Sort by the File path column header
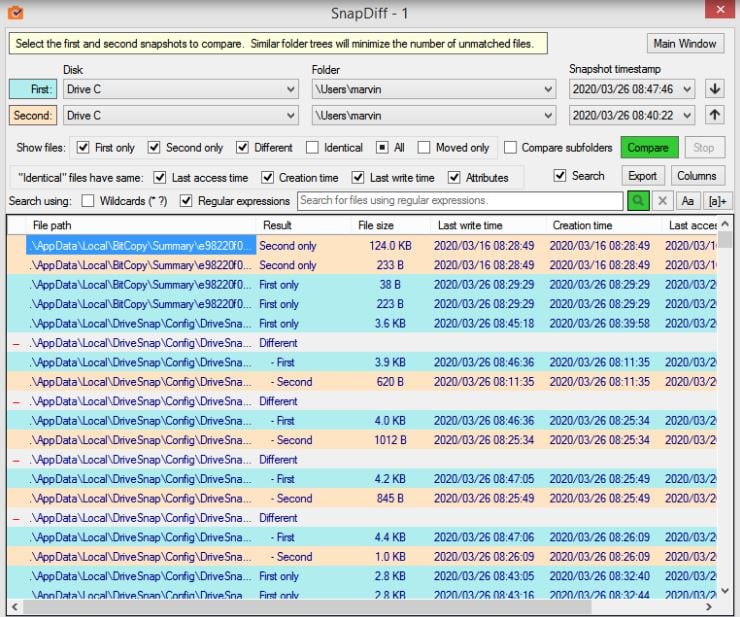Image resolution: width=740 pixels, height=617 pixels. pyautogui.click(x=142, y=225)
